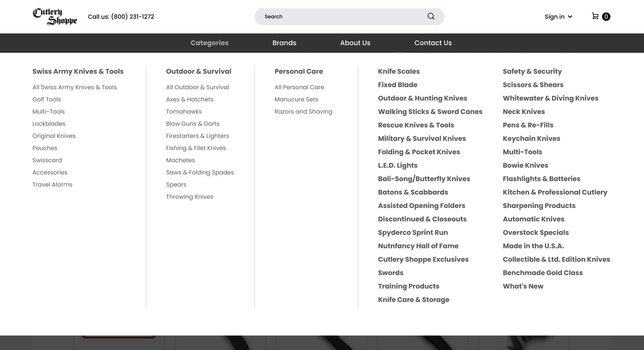Open Swiss Army Multi-Tools subcategory
This screenshot has height=350, width=644.
point(48,112)
